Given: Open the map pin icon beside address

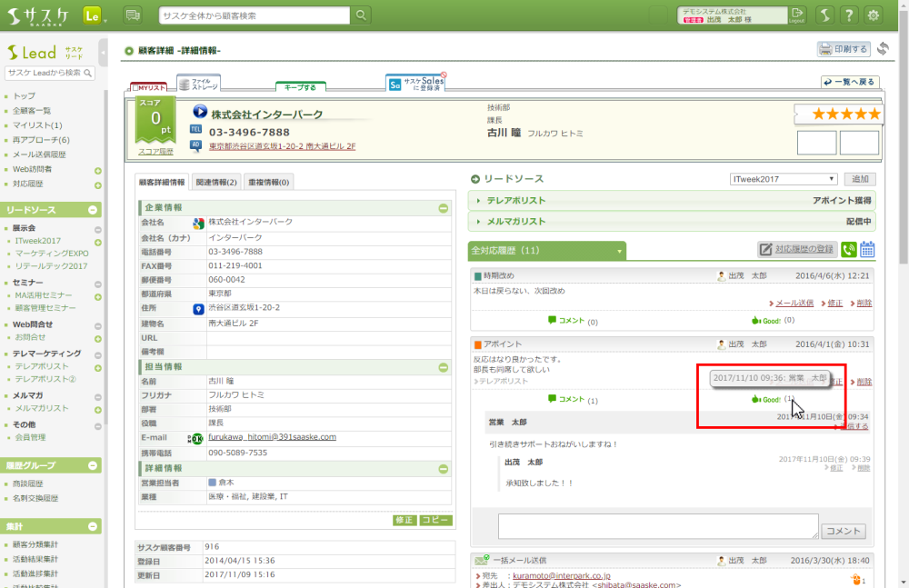Looking at the screenshot, I should [x=198, y=309].
